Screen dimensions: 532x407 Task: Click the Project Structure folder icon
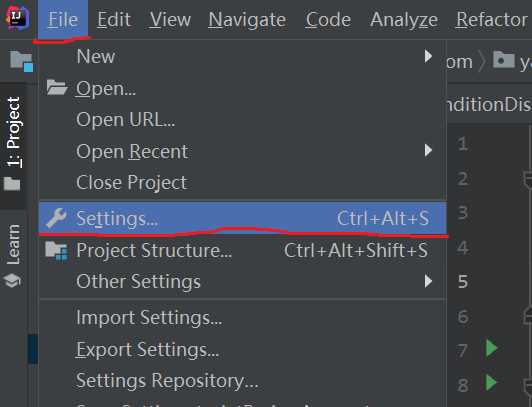[x=57, y=251]
